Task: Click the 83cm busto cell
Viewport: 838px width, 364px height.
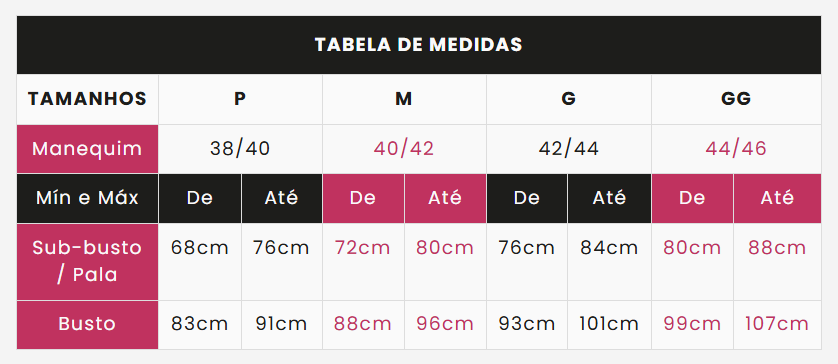Action: (200, 324)
